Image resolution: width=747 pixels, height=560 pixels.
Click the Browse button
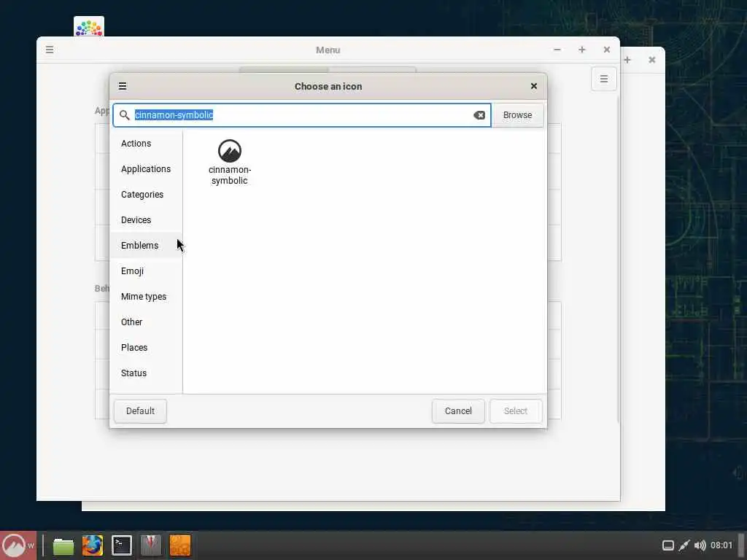pyautogui.click(x=517, y=115)
